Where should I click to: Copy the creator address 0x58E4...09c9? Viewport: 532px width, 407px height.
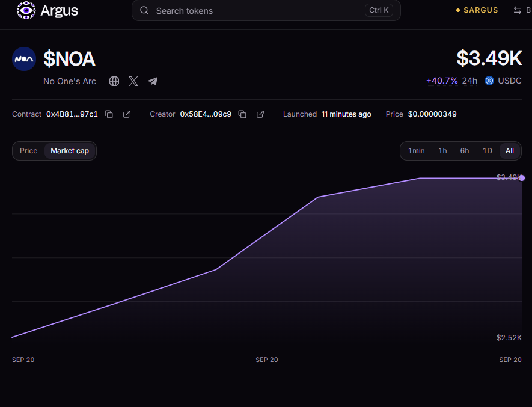coord(242,114)
